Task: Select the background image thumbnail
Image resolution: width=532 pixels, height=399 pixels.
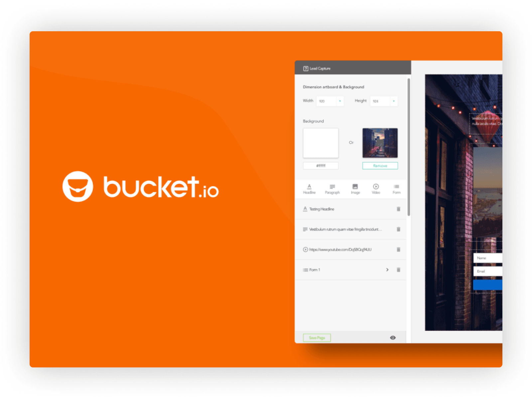Action: (x=380, y=143)
